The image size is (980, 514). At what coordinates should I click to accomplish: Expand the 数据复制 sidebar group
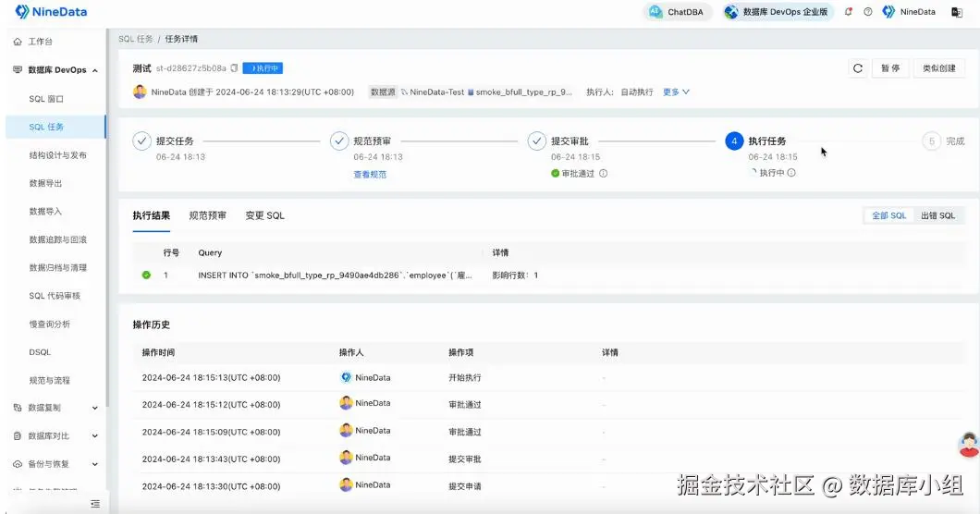pyautogui.click(x=55, y=408)
